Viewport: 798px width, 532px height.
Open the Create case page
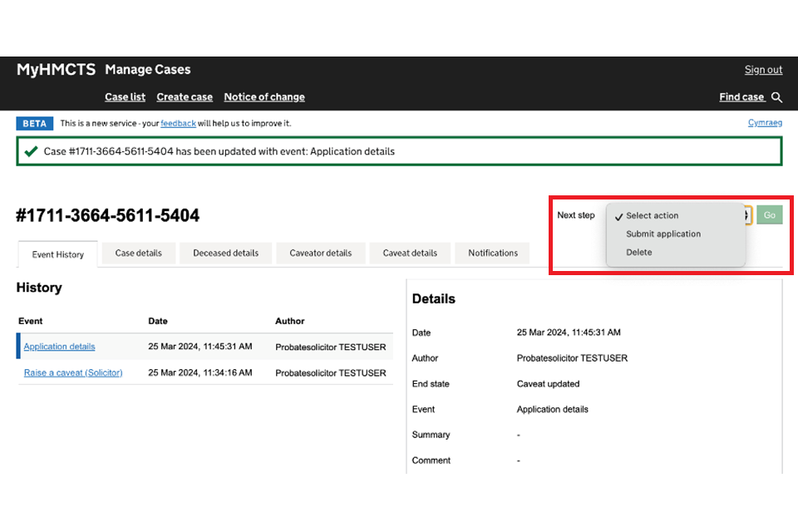pyautogui.click(x=185, y=97)
